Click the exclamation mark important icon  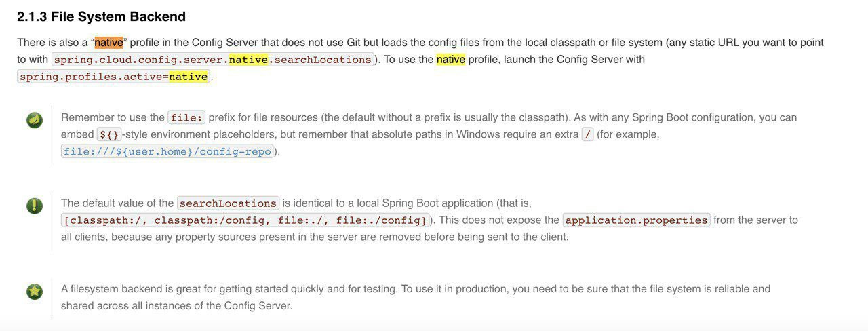34,206
